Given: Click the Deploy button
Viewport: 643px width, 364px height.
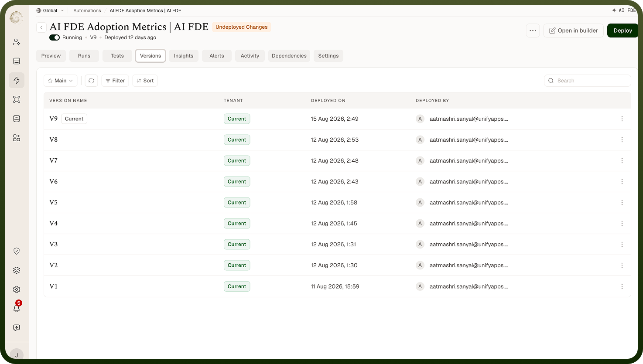Looking at the screenshot, I should click(622, 31).
